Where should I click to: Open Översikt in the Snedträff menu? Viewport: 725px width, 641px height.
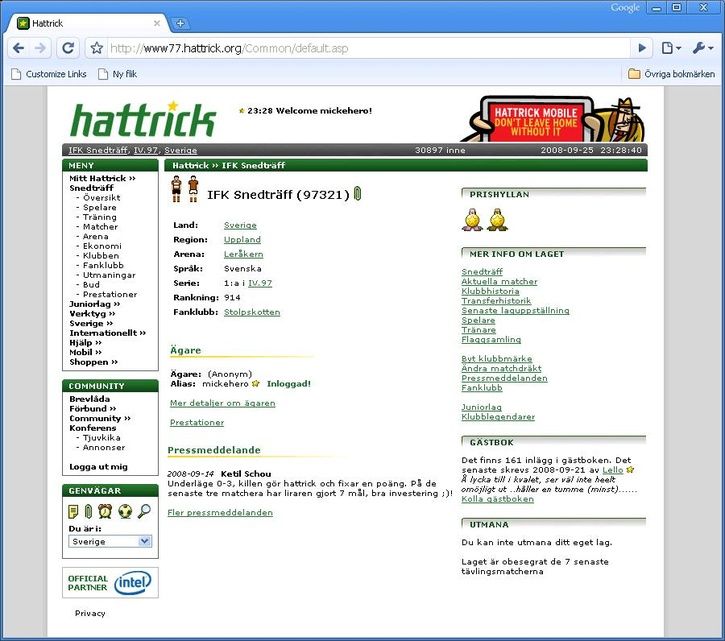(x=101, y=197)
